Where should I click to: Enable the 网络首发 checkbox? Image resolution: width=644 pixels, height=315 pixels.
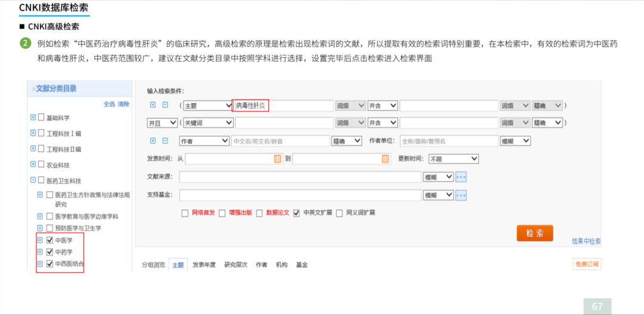185,213
